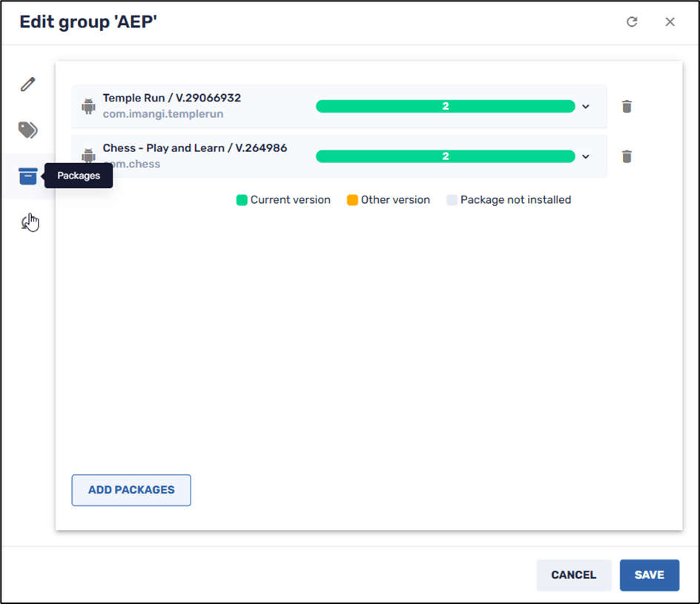Click the green Current version legend swatch
The height and width of the screenshot is (604, 700).
(242, 200)
